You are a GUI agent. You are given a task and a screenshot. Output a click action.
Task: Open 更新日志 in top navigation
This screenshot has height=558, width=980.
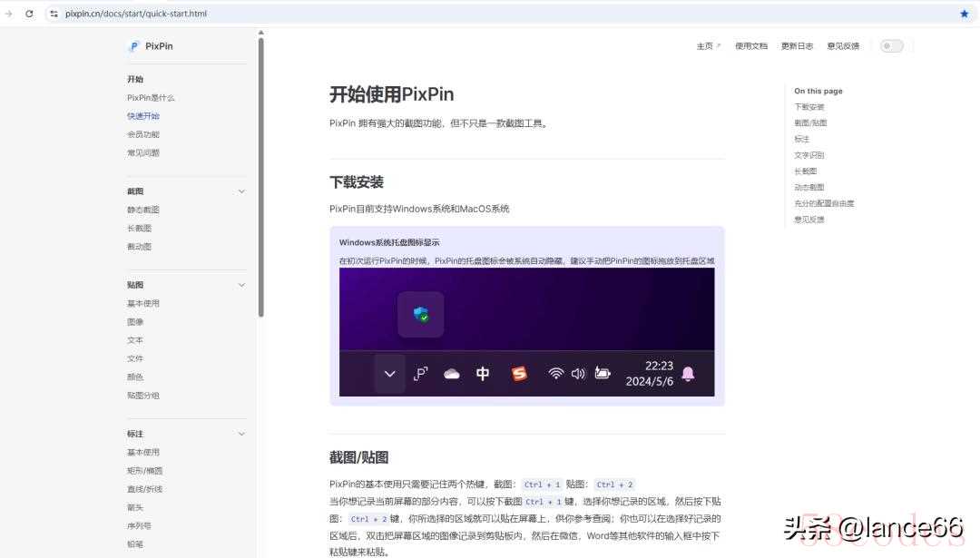click(x=797, y=46)
